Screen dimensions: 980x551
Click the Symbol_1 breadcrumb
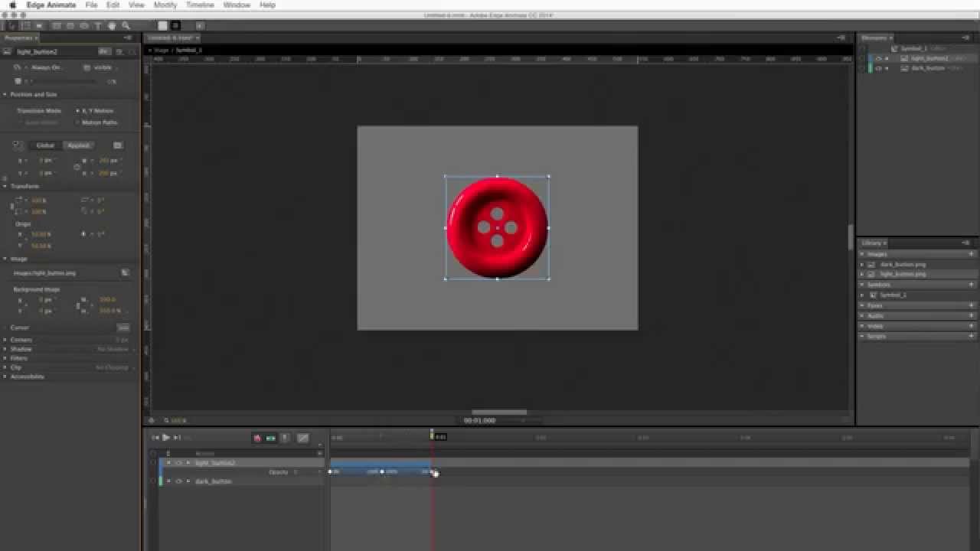tap(188, 50)
